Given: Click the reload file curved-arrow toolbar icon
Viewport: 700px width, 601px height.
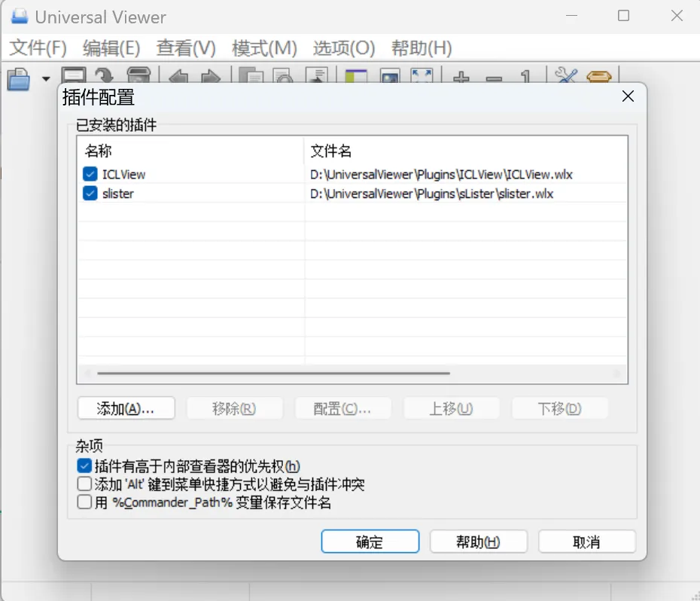Looking at the screenshot, I should tap(104, 75).
